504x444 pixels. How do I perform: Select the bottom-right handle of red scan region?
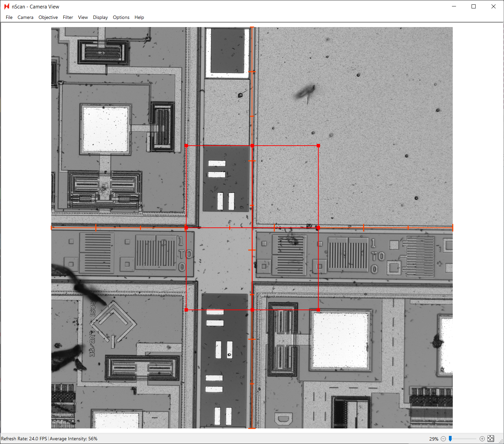318,310
